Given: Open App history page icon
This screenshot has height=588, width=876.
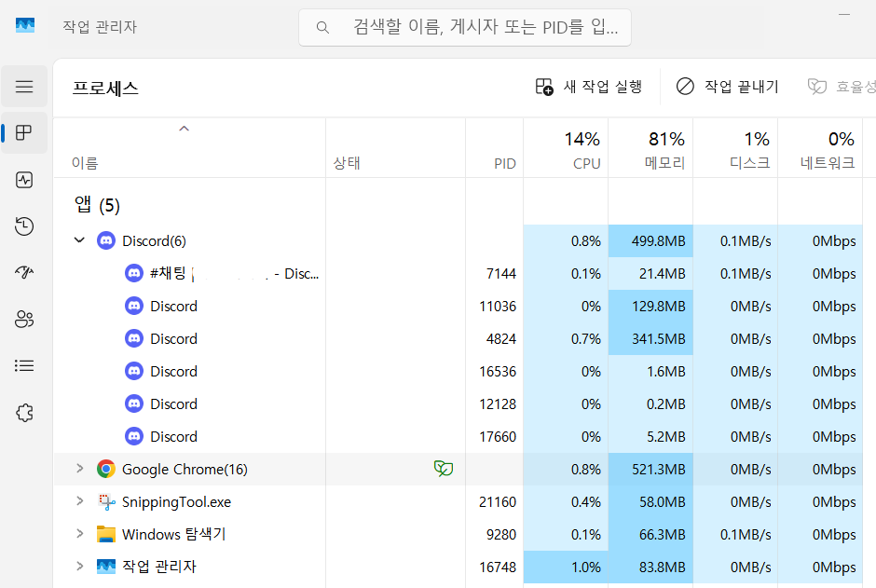Looking at the screenshot, I should click(x=24, y=226).
